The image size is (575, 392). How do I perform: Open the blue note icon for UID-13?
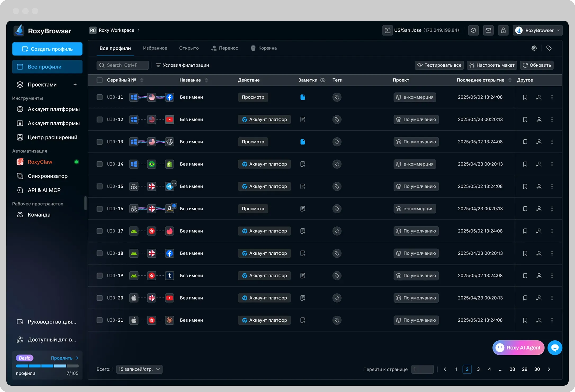click(303, 142)
